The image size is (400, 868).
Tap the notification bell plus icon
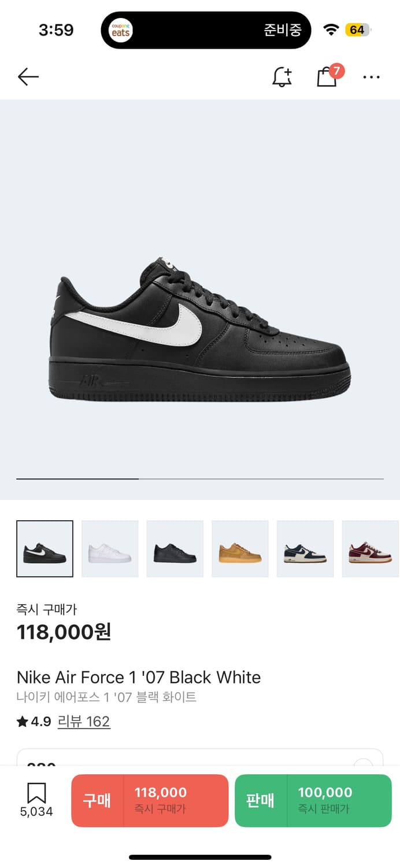282,76
